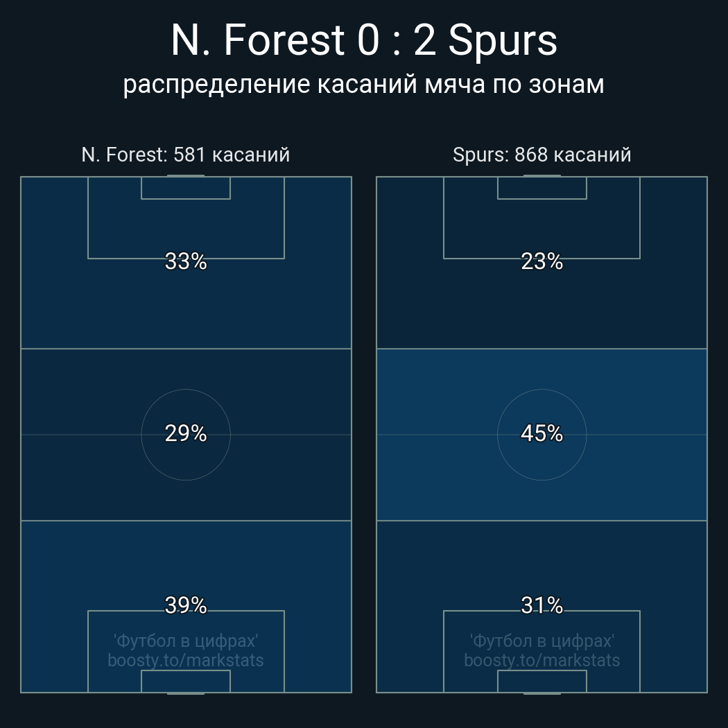Click the bottom six-yard box on Spurs pitch

pos(541,681)
